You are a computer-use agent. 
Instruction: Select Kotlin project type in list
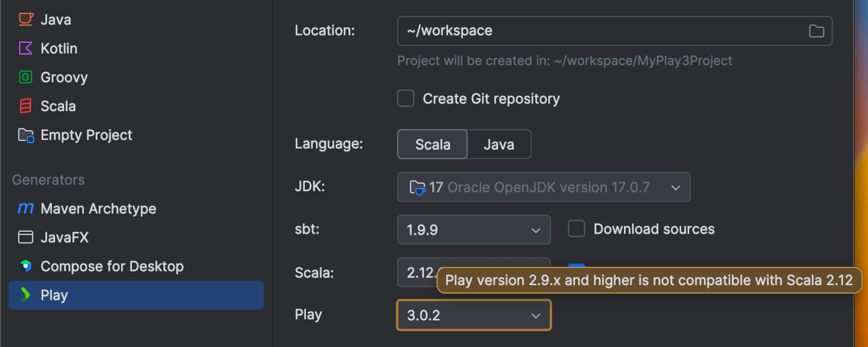click(58, 49)
